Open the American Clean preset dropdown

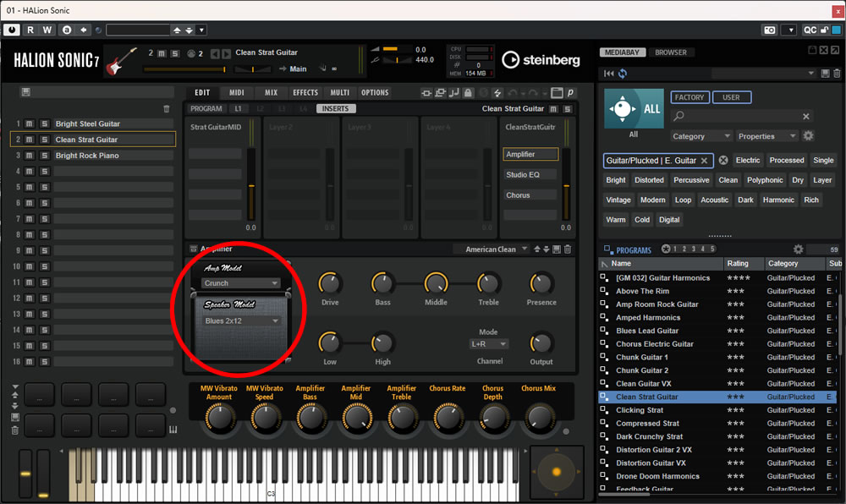491,249
